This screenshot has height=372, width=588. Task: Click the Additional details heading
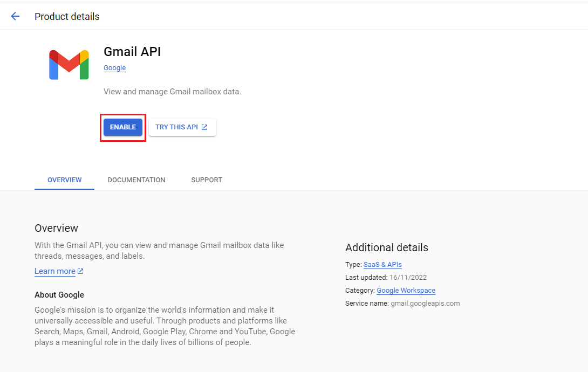tap(387, 247)
